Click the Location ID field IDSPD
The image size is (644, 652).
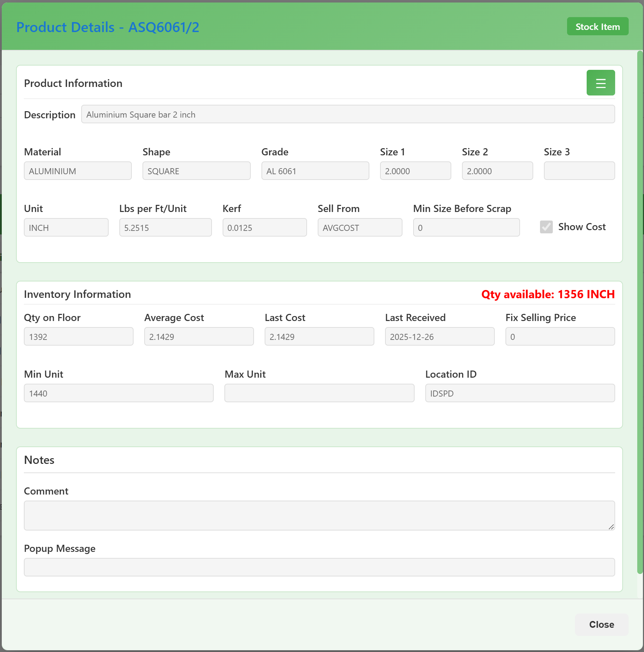coord(520,393)
